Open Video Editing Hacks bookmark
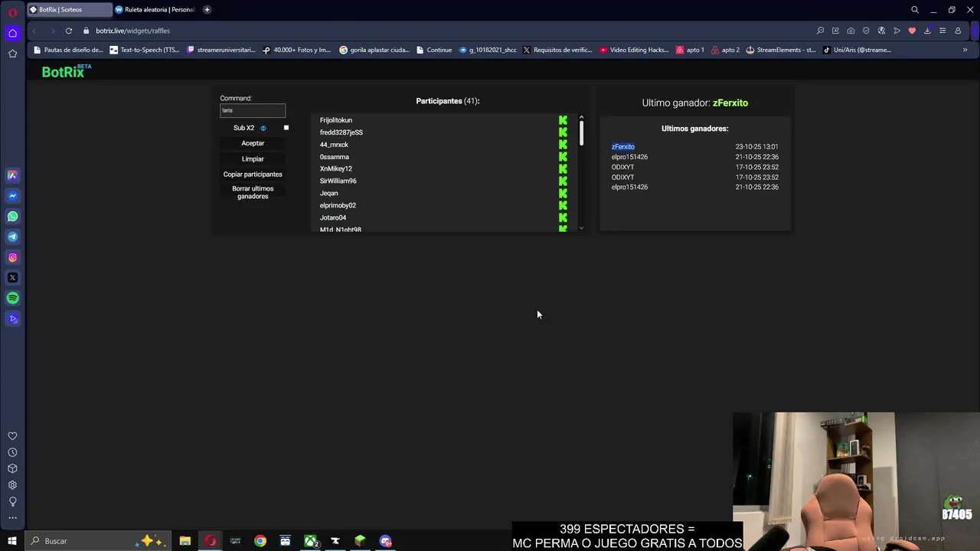The width and height of the screenshot is (980, 551). click(635, 50)
